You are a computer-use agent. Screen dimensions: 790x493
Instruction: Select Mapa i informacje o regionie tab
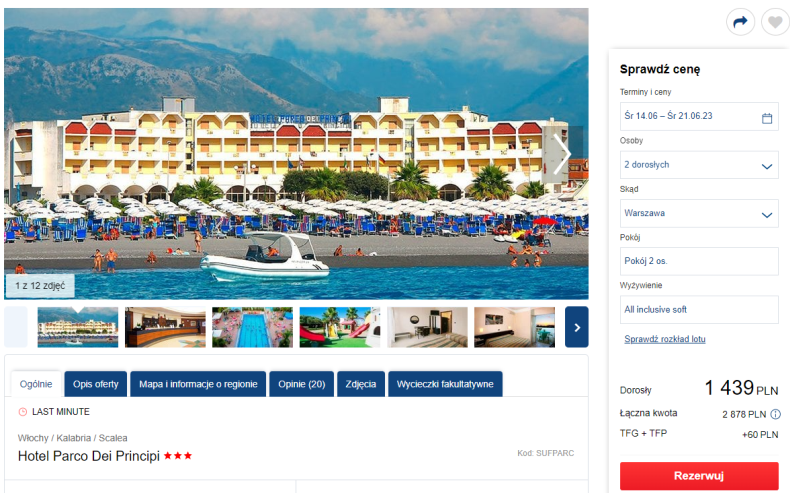(198, 384)
